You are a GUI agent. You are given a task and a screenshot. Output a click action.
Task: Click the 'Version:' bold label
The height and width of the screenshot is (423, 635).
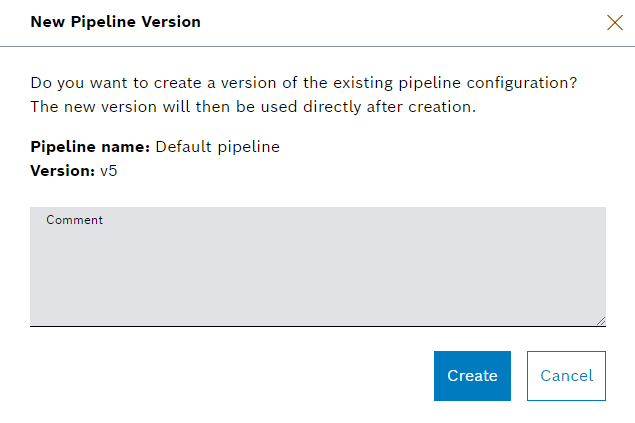click(62, 171)
